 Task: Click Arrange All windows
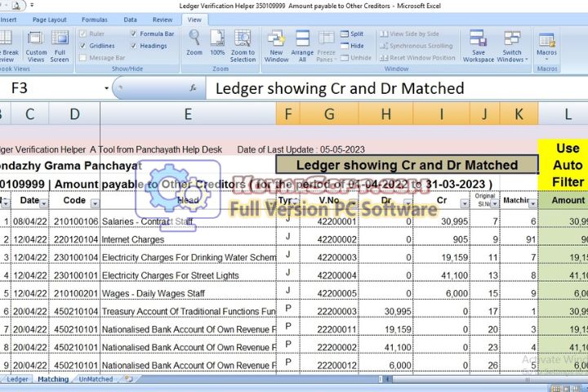click(x=302, y=47)
